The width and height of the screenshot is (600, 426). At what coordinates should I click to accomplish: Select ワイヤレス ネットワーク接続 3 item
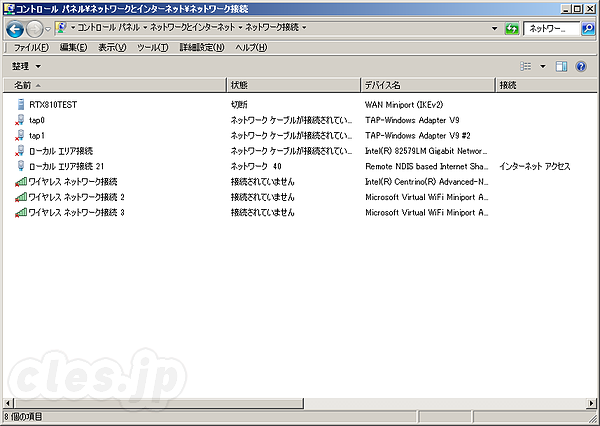click(76, 213)
